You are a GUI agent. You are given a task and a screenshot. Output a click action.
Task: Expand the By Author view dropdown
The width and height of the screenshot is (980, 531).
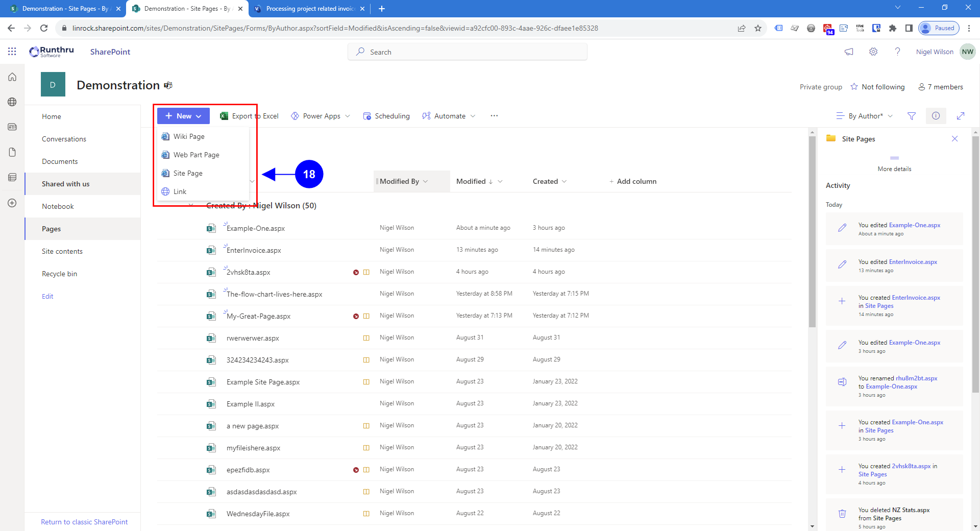point(865,116)
